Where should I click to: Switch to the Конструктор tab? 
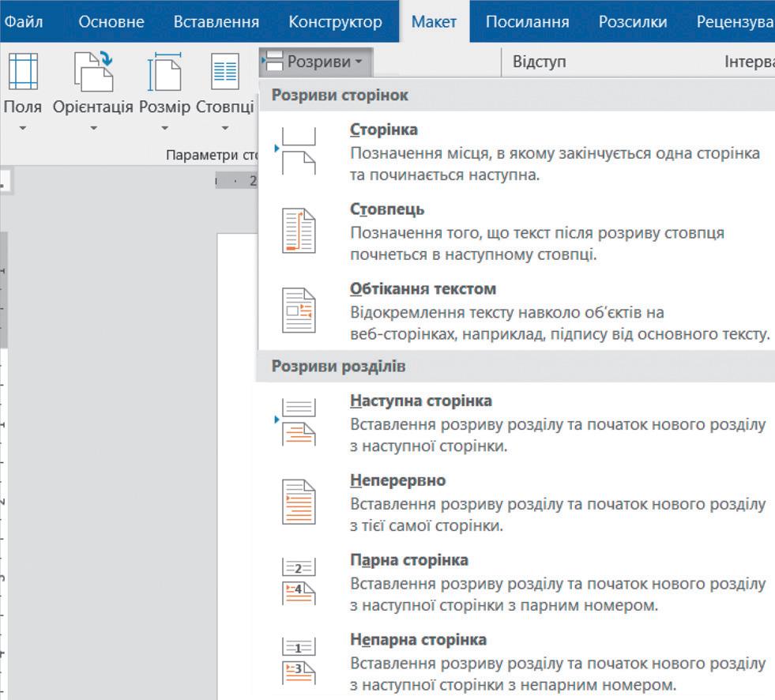pos(335,21)
